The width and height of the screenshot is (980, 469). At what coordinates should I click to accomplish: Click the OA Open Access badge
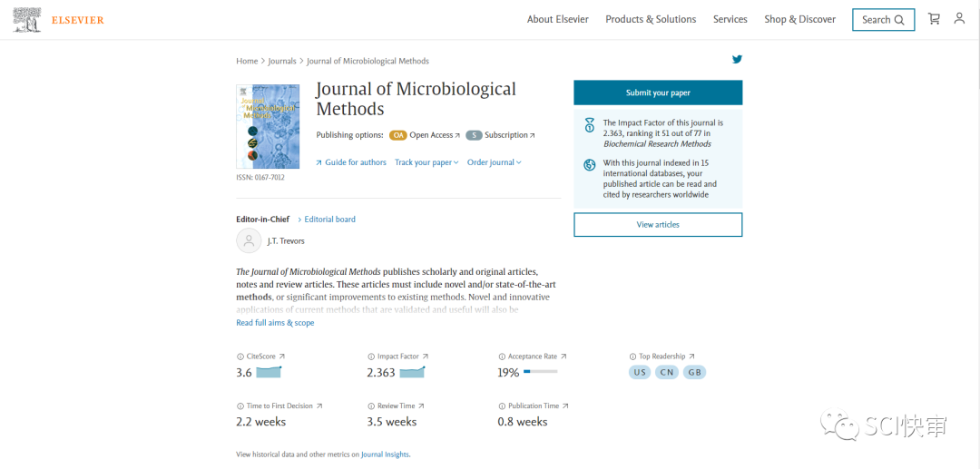click(397, 135)
